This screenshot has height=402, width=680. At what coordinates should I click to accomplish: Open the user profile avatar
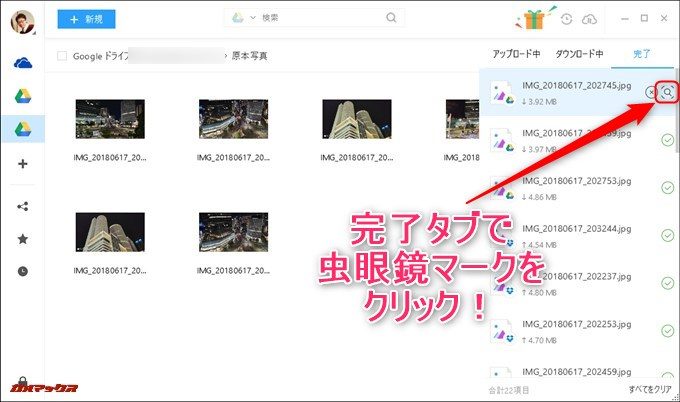click(x=22, y=22)
